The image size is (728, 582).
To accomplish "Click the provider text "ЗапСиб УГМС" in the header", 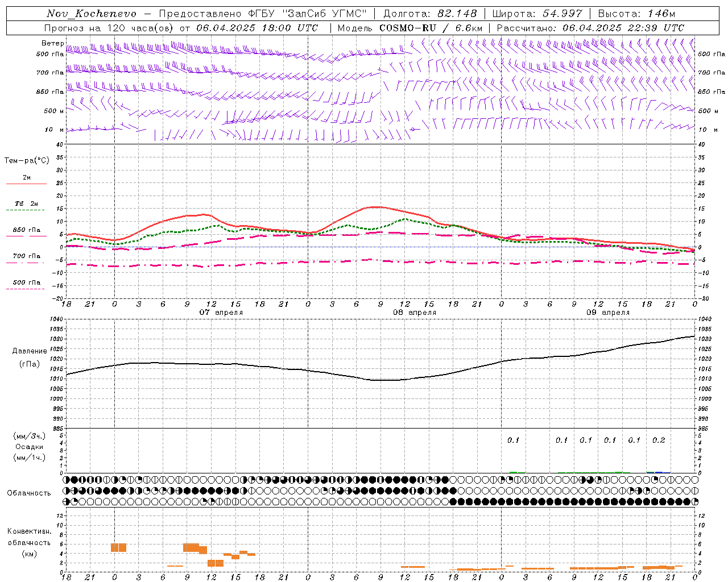I will [x=325, y=14].
